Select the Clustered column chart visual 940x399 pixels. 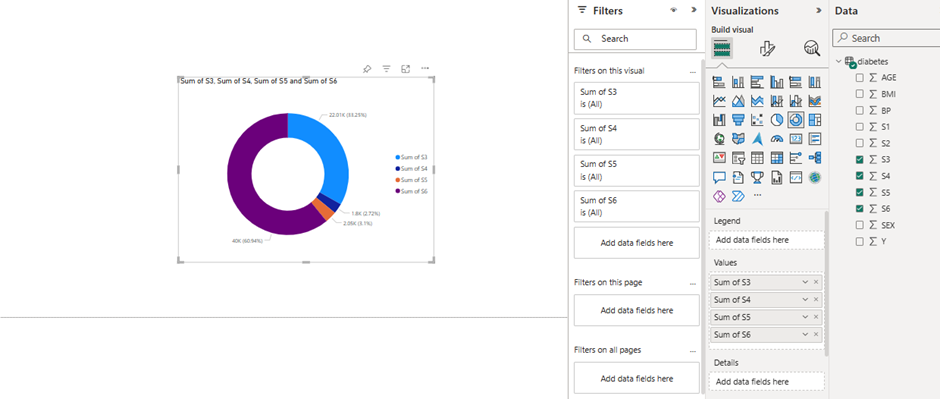777,82
